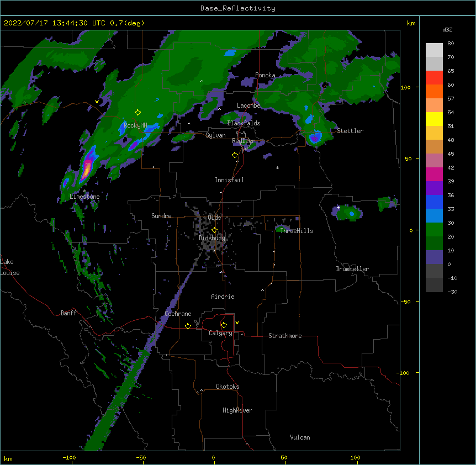The image size is (476, 465).
Task: Click the yellow V marker northwest of RockyMH
Action: pos(97,102)
